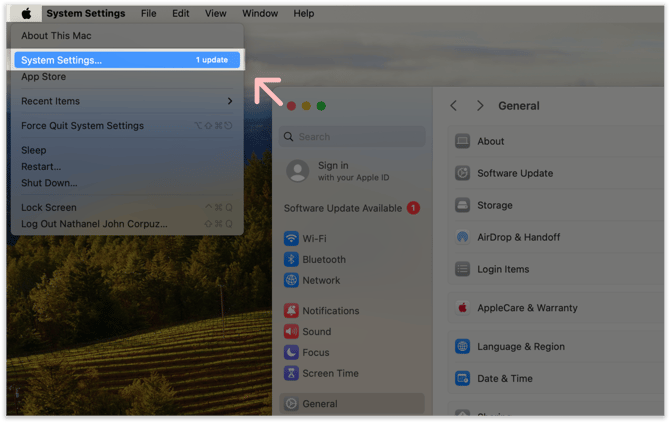Open the Apple menu logo
This screenshot has width=670, height=423.
pos(26,13)
